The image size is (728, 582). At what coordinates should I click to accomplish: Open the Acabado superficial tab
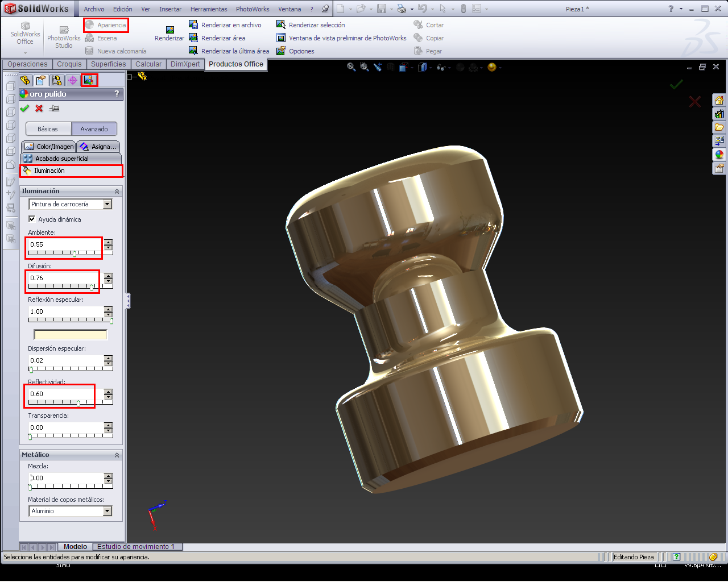(x=71, y=159)
